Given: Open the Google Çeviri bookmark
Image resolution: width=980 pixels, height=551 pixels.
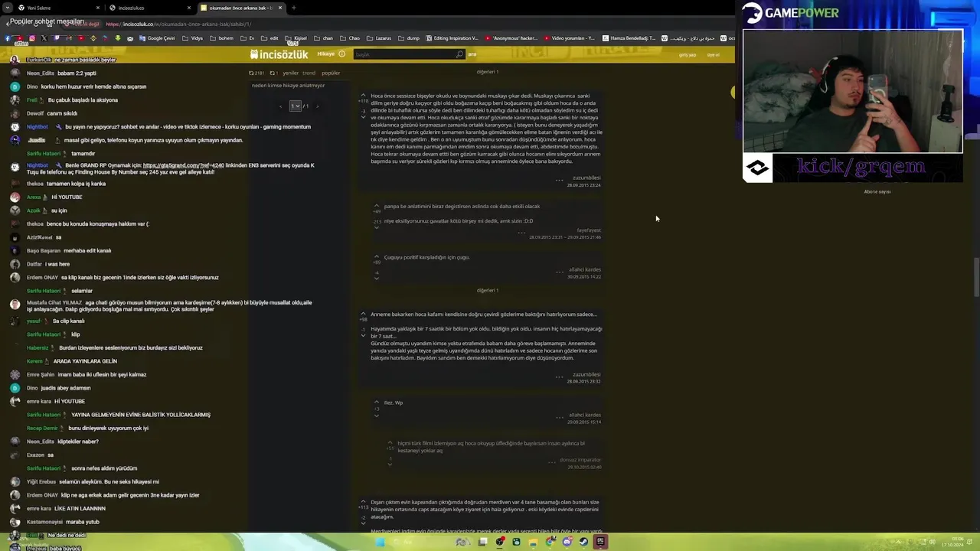Looking at the screenshot, I should click(157, 38).
